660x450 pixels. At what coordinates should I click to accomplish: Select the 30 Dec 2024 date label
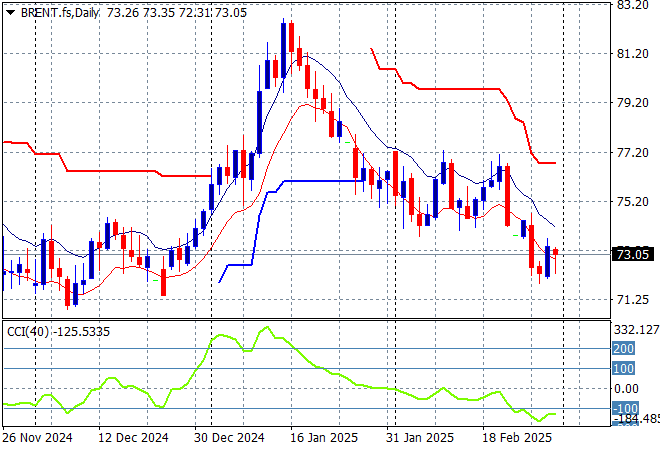pyautogui.click(x=228, y=438)
